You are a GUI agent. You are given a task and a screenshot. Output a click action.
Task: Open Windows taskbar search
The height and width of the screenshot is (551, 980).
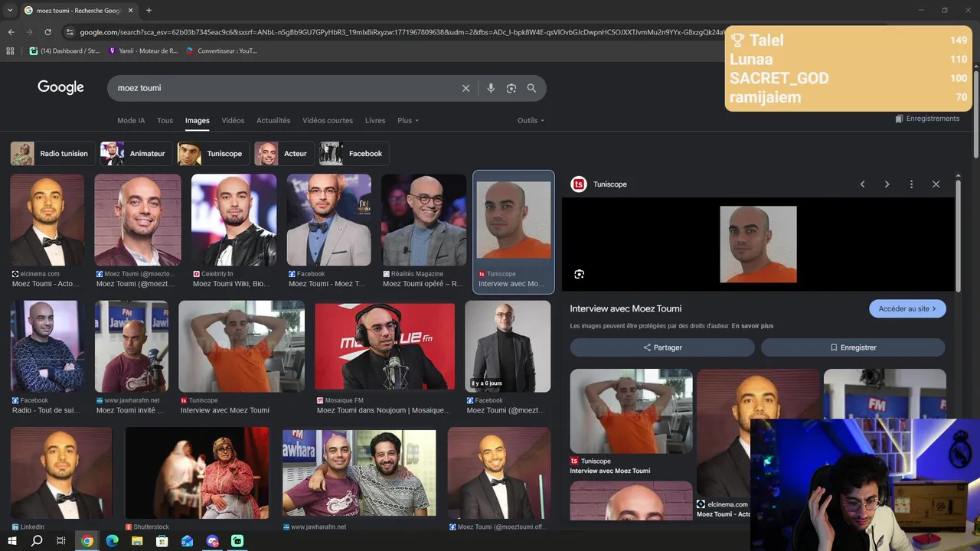click(x=37, y=541)
